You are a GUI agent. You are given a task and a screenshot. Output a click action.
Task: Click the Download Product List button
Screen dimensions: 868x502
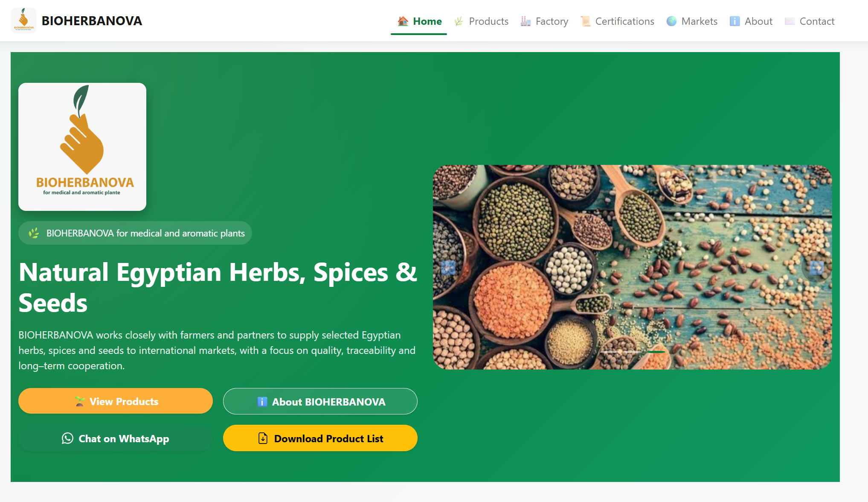[320, 438]
